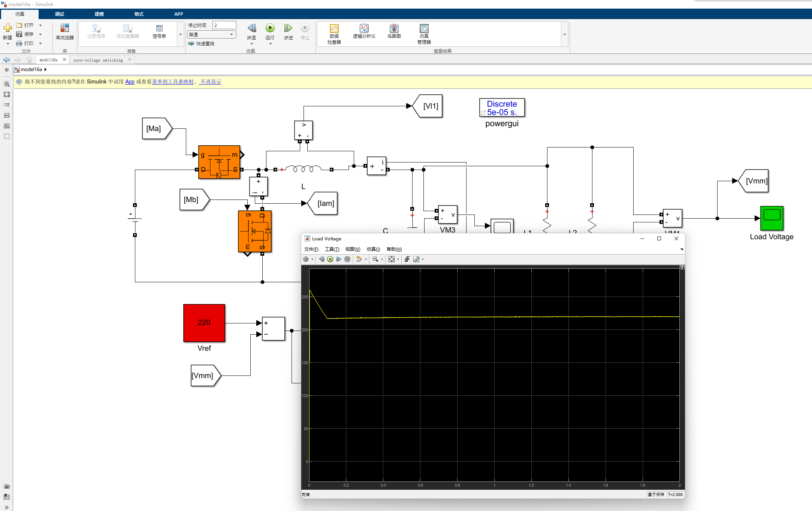The image size is (812, 511).
Task: Click the Add Viewer (添加查看器) icon
Action: (127, 30)
